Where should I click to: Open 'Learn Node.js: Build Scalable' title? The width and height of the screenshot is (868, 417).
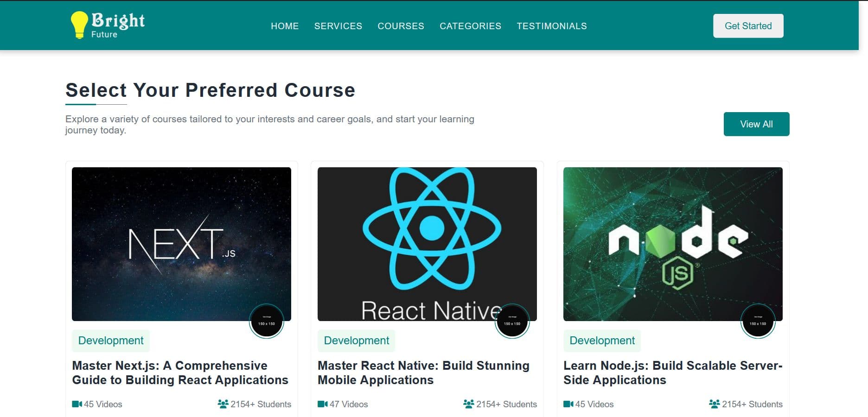pos(673,373)
